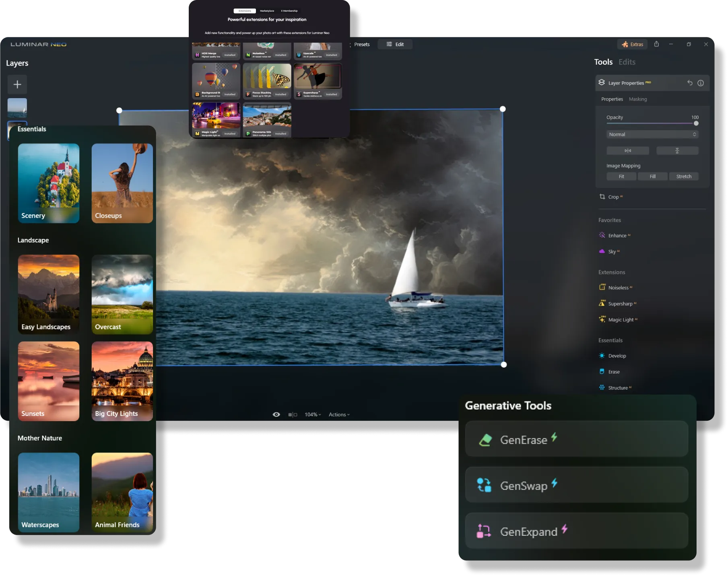Toggle preview with the eye icon

(x=276, y=414)
